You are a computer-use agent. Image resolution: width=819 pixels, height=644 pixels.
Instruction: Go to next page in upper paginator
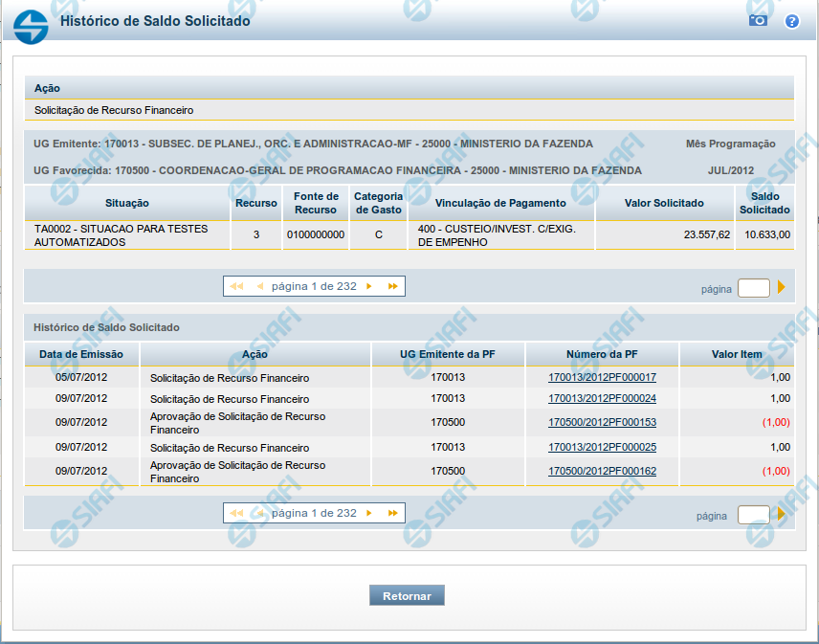pyautogui.click(x=369, y=286)
